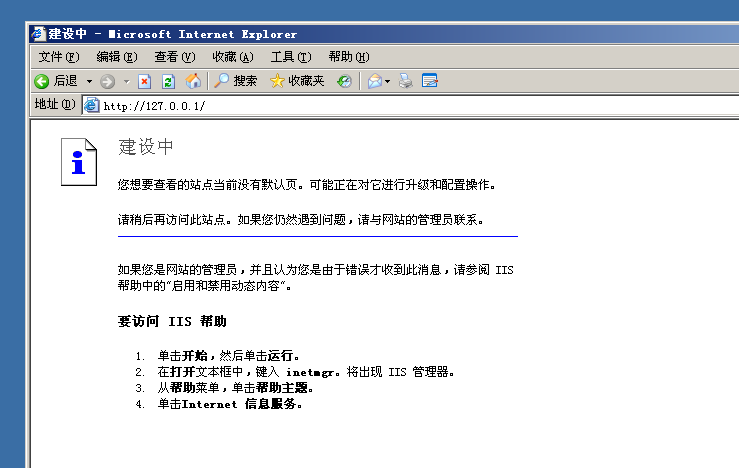Click the window title bar text 建设中
The image size is (739, 468).
pos(67,34)
